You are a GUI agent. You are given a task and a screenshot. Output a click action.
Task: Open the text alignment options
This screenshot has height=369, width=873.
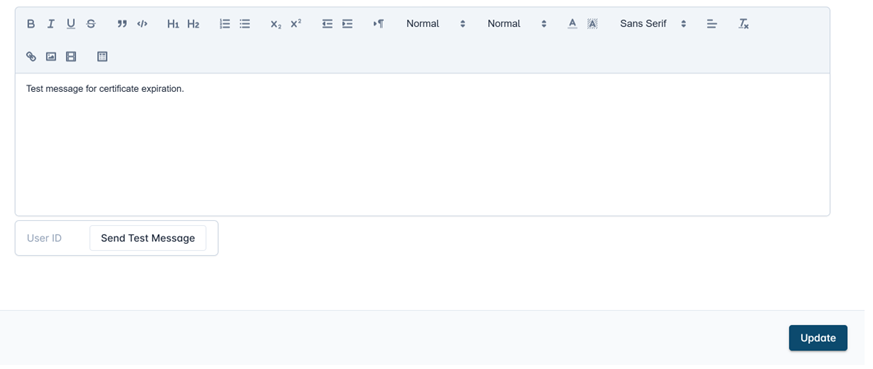712,24
